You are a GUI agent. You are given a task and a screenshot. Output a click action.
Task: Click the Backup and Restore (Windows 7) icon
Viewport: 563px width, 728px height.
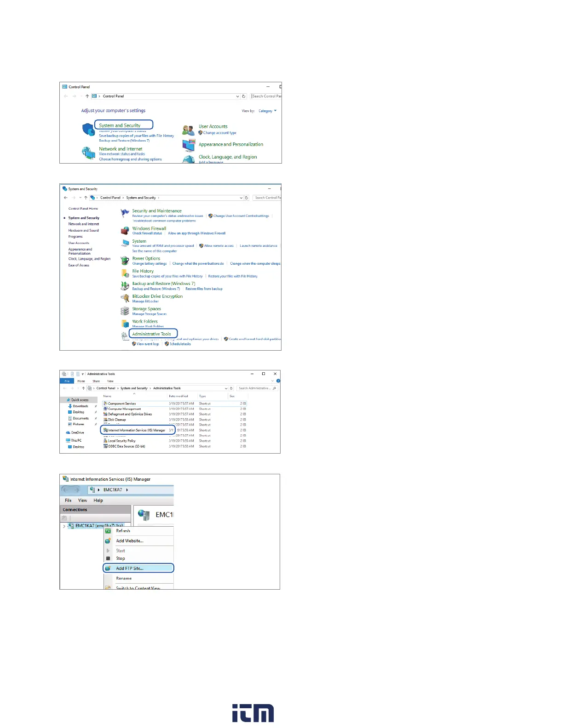(125, 286)
